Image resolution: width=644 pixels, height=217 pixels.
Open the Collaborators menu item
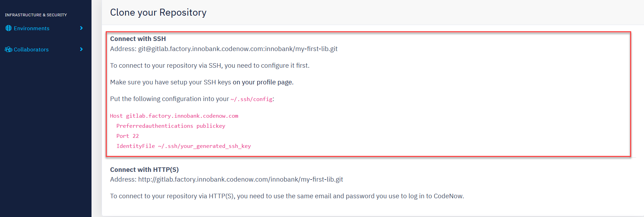point(44,49)
